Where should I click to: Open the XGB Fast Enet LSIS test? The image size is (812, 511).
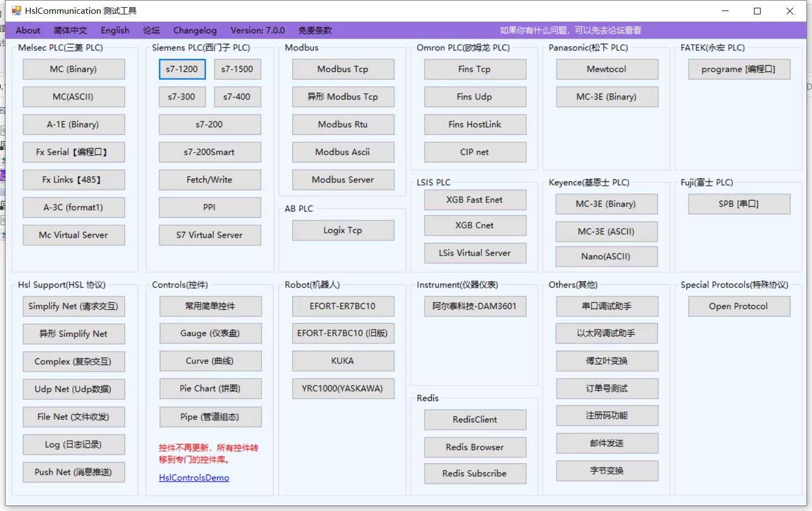pos(474,200)
